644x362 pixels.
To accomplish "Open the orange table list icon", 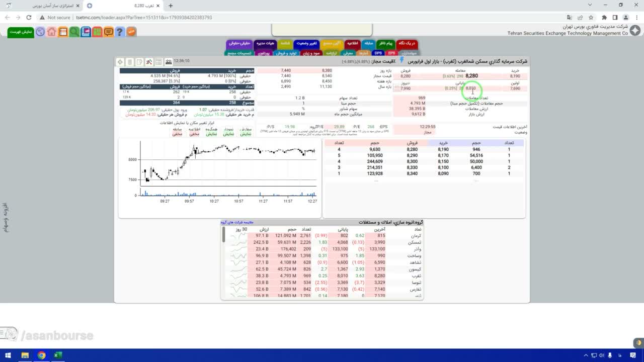I will pyautogui.click(x=63, y=32).
